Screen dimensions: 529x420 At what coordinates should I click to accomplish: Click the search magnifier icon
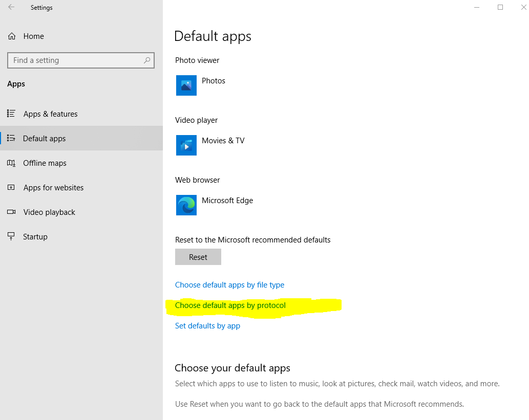(147, 60)
